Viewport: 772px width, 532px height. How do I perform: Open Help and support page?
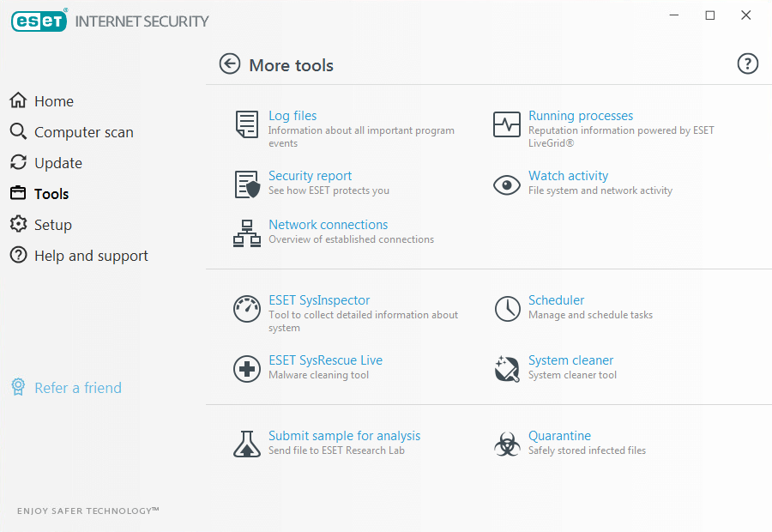[x=91, y=256]
